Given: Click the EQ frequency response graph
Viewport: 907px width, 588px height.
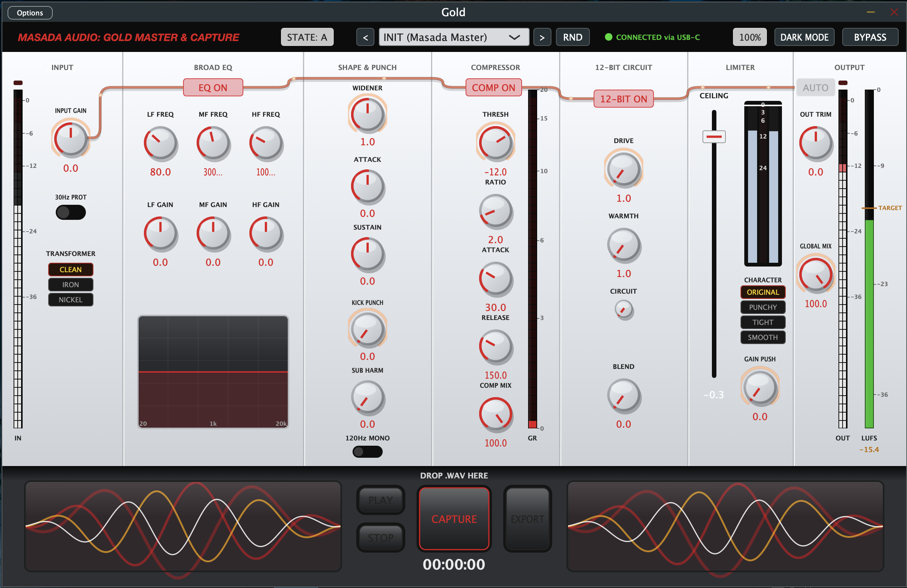Looking at the screenshot, I should pos(213,371).
